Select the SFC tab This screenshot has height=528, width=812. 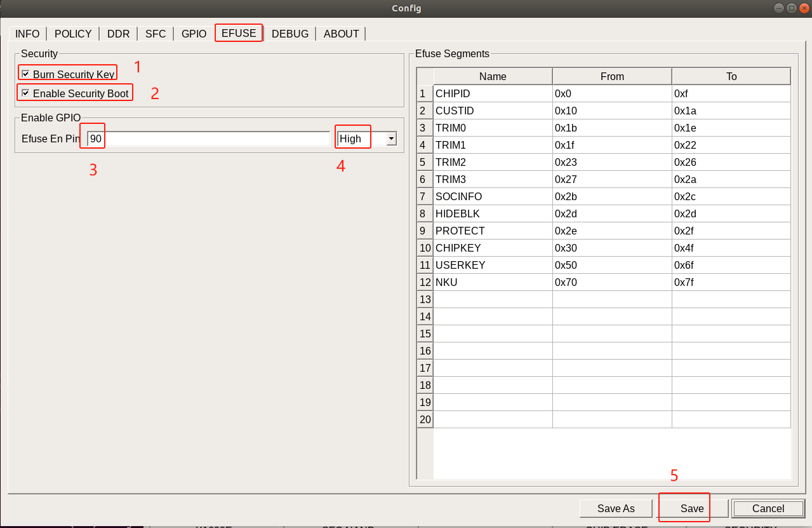click(156, 34)
